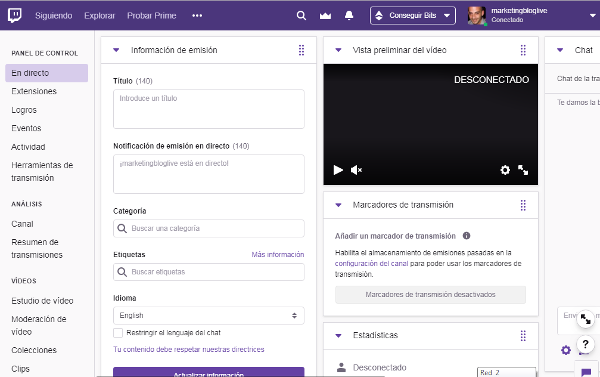Viewport: 600px width, 377px height.
Task: Collapse Información de emisión panel
Action: coord(116,50)
